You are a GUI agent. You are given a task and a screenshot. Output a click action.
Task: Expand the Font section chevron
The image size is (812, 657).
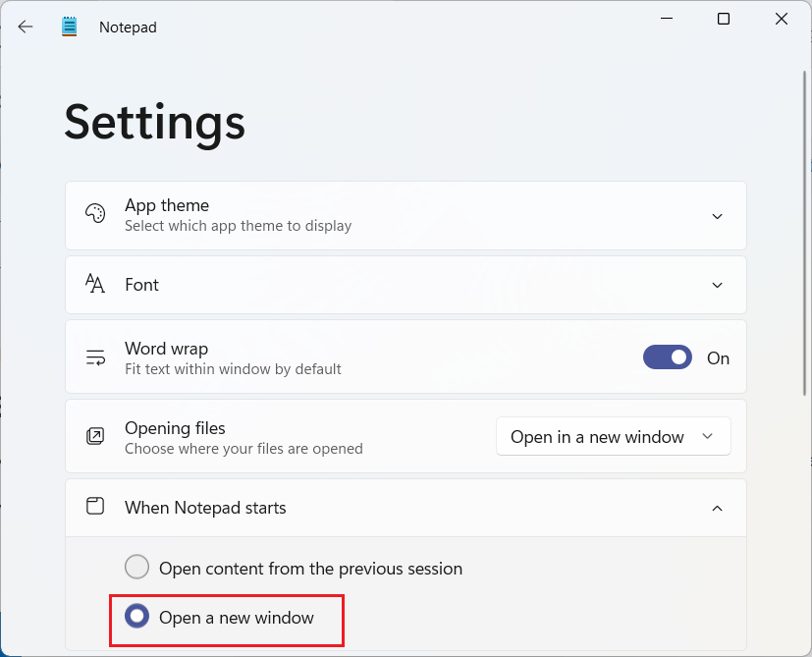717,285
